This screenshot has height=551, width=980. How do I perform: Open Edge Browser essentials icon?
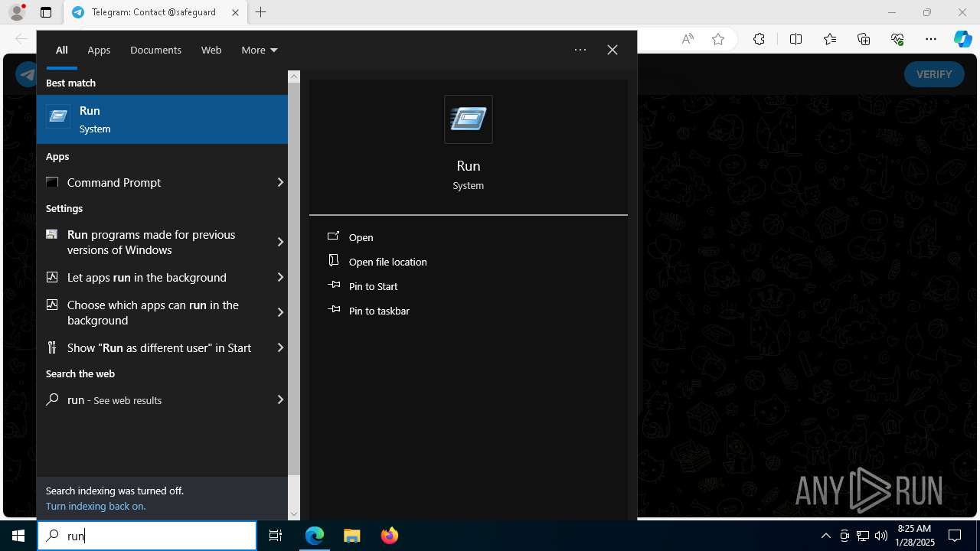[897, 39]
